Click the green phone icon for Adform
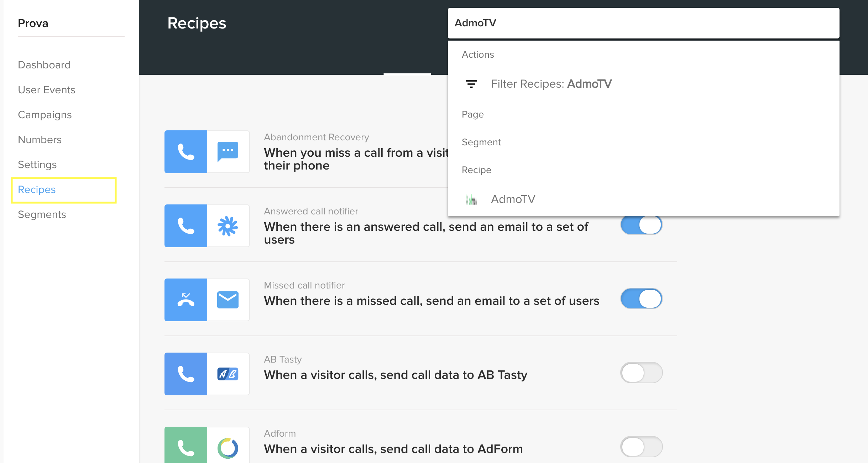Viewport: 868px width, 463px height. tap(185, 445)
